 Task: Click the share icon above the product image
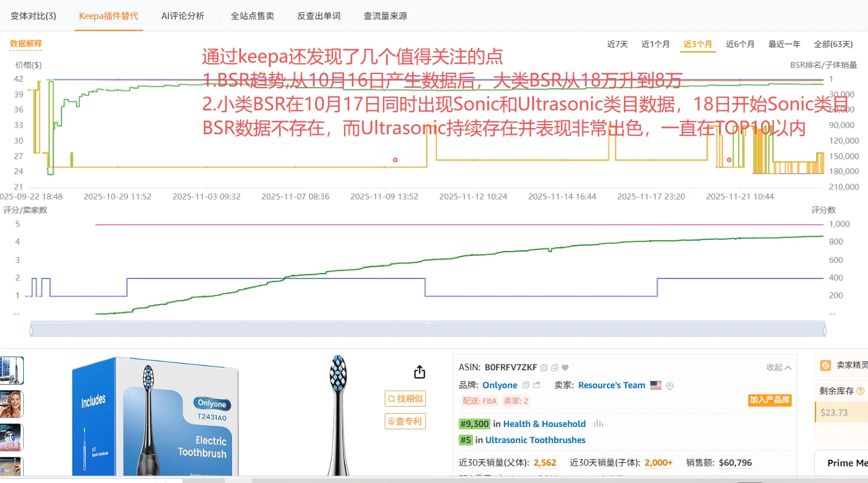click(419, 371)
